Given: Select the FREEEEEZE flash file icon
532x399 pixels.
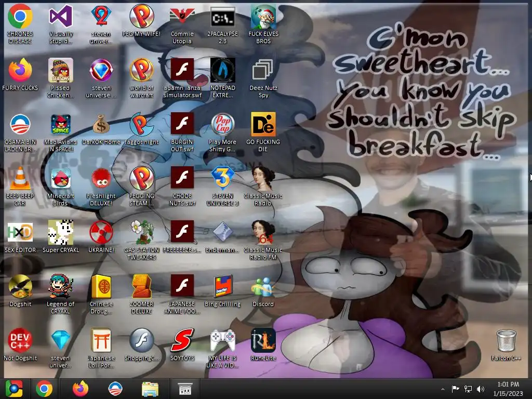Looking at the screenshot, I should click(x=182, y=232).
